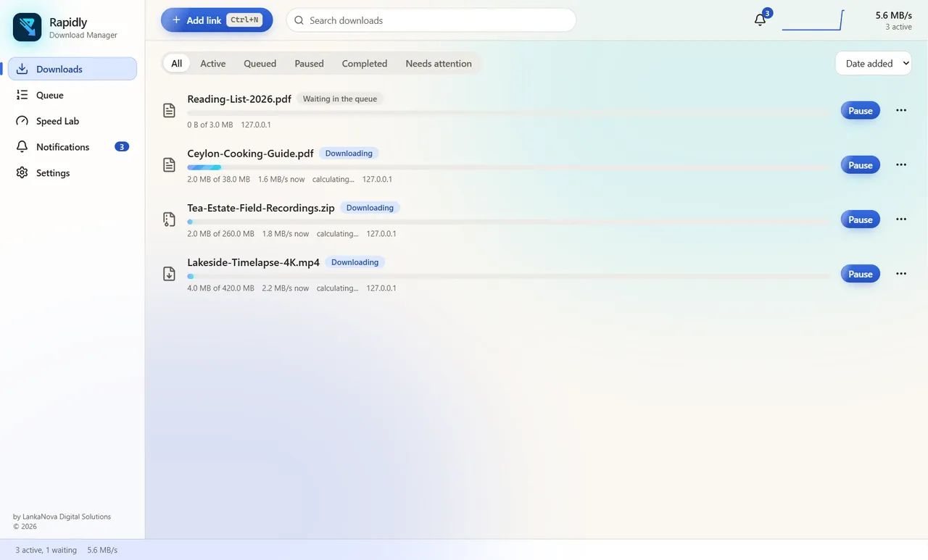Image resolution: width=928 pixels, height=560 pixels.
Task: Open the Downloads sidebar section
Action: 72,69
